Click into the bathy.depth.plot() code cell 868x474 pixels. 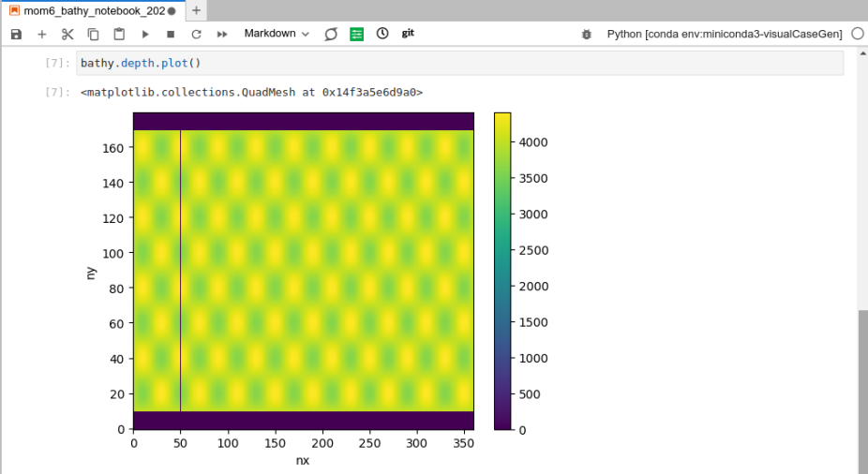(x=459, y=63)
